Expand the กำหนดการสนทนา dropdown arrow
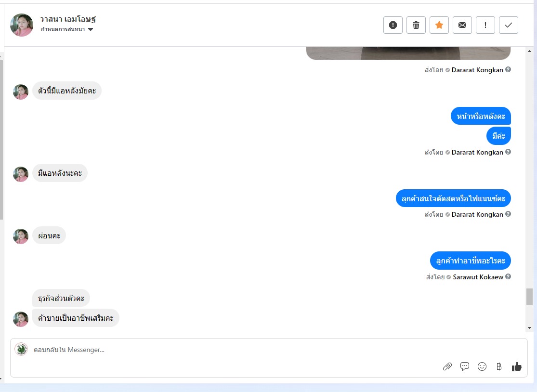 [x=91, y=29]
